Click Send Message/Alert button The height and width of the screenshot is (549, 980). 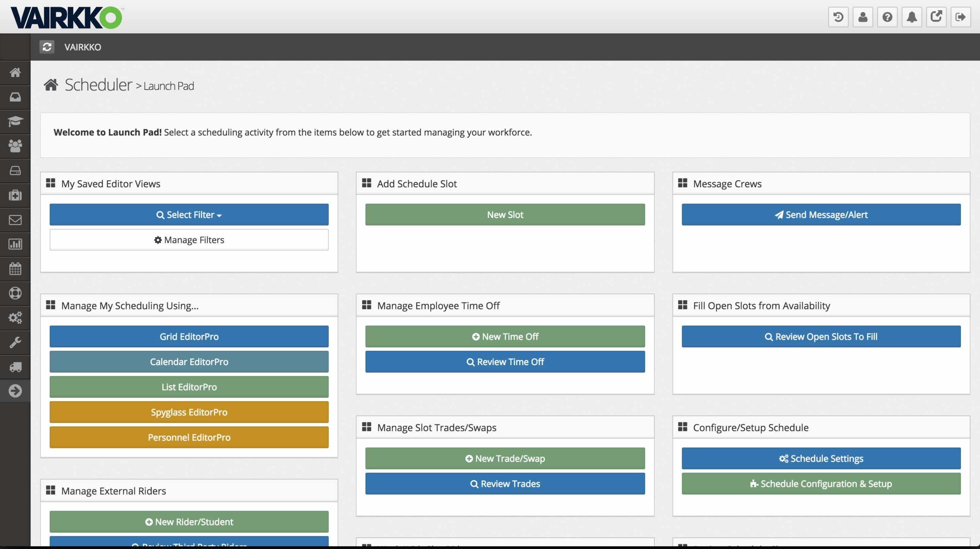[x=821, y=215]
